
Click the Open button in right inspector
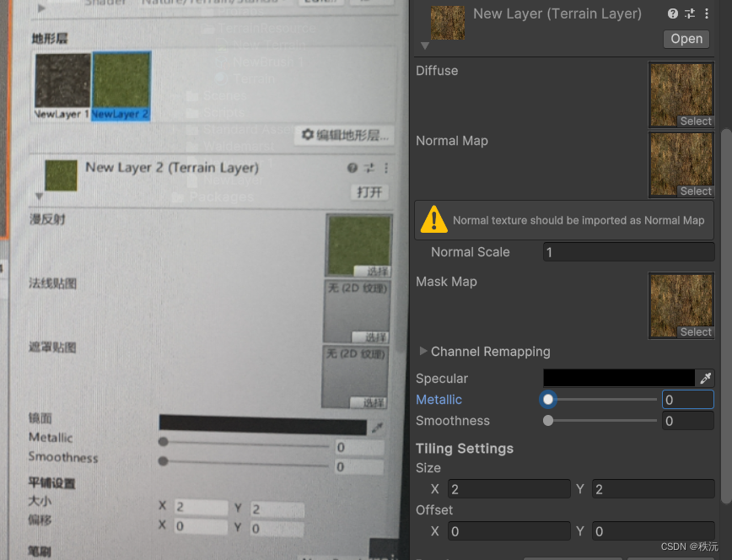686,39
